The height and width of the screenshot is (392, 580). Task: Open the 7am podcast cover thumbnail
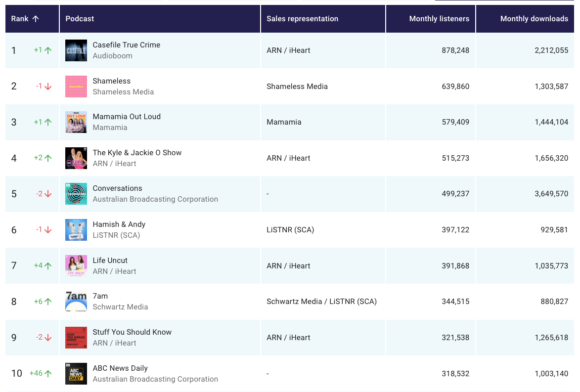[x=76, y=302]
